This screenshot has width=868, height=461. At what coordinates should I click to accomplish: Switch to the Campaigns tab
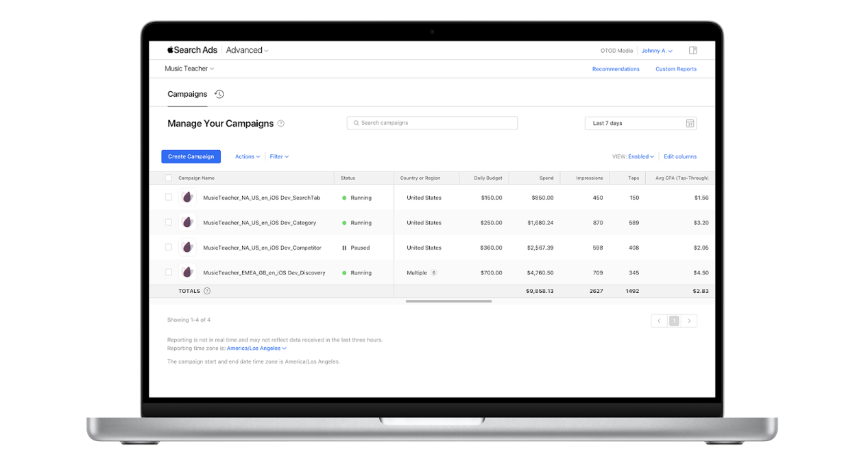187,94
